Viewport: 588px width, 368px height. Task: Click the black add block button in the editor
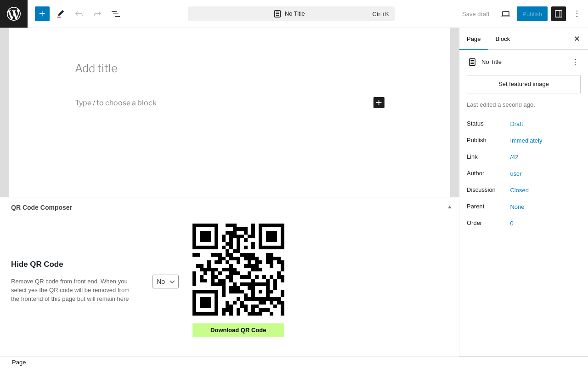[379, 103]
